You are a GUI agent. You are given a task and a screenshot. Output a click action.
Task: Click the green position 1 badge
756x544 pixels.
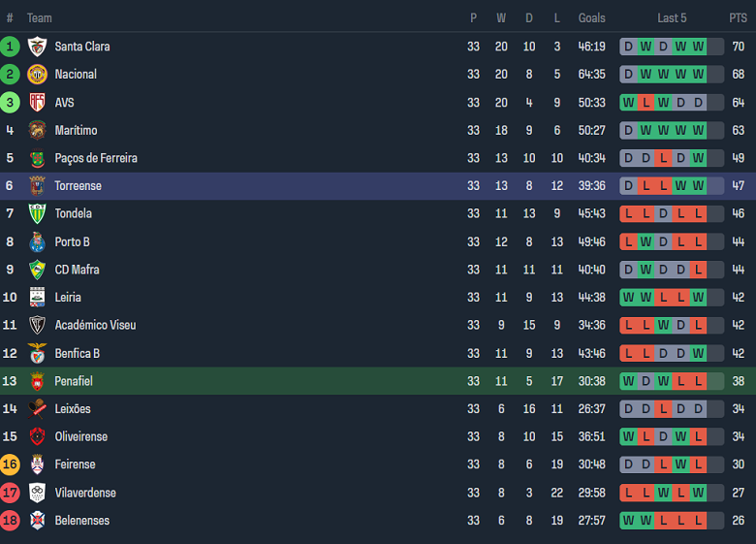[10, 47]
